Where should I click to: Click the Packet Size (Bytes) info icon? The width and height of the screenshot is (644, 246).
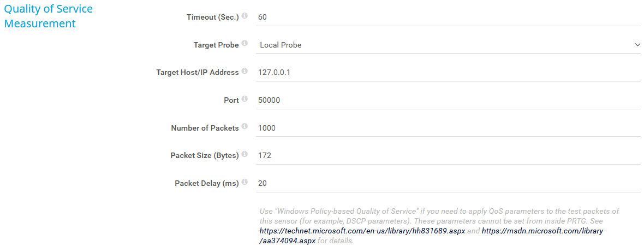(245, 155)
